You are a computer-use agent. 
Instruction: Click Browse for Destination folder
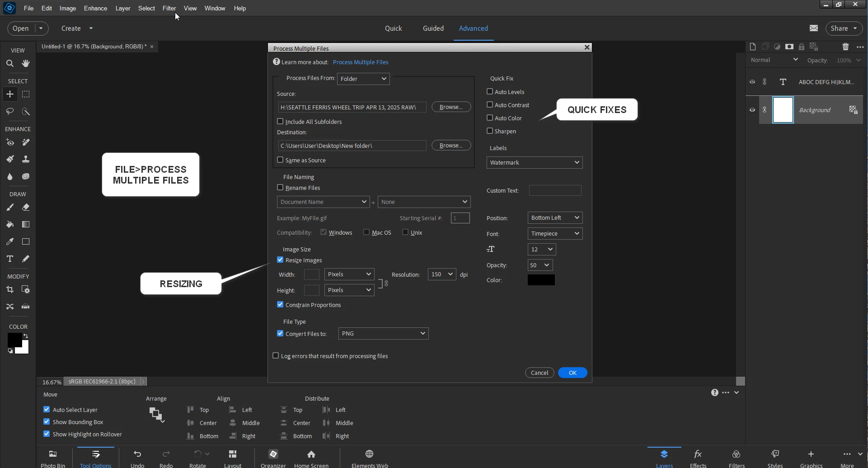coord(451,145)
